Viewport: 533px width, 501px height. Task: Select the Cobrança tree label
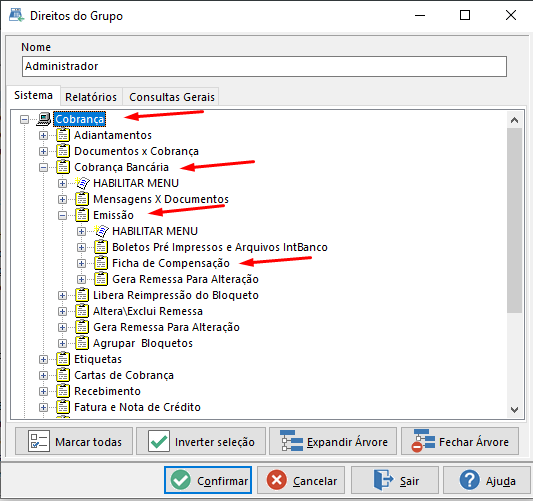(80, 119)
